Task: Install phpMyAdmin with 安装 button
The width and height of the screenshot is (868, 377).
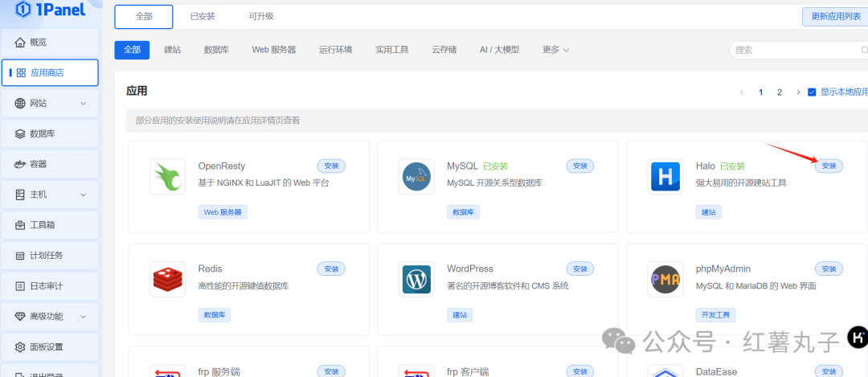Action: pyautogui.click(x=829, y=269)
